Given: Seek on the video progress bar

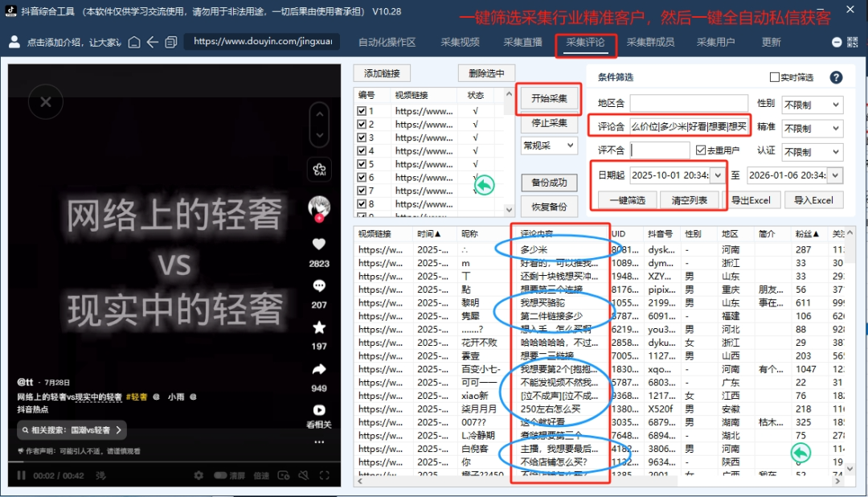Looking at the screenshot, I should coord(174,461).
